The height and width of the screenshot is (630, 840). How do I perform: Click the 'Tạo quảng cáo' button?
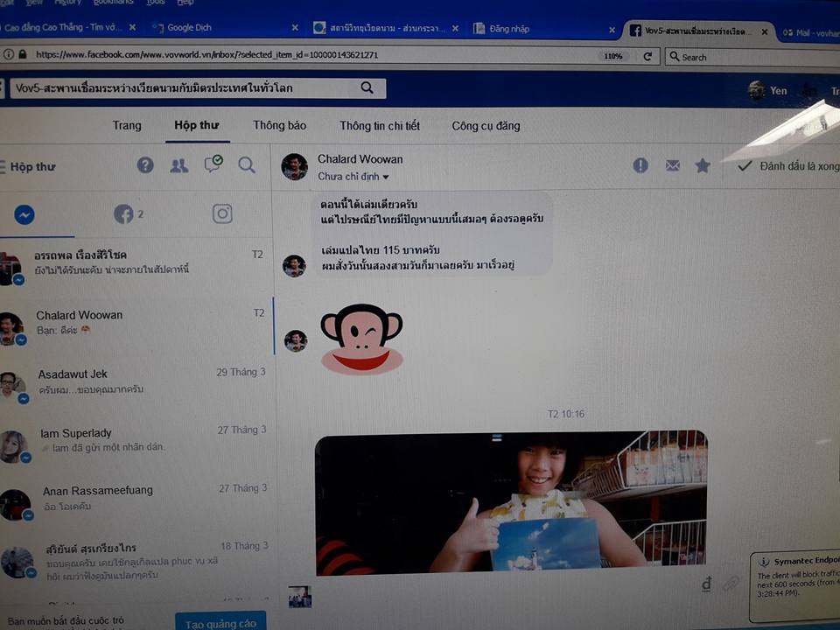pos(220,622)
